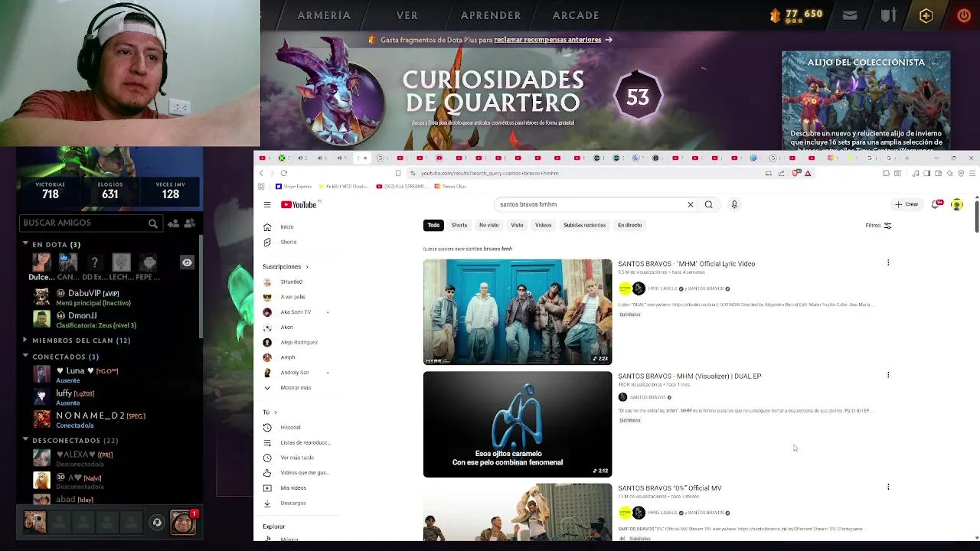Screen dimensions: 980x551
Task: Open the Tú section chevron
Action: (276, 412)
